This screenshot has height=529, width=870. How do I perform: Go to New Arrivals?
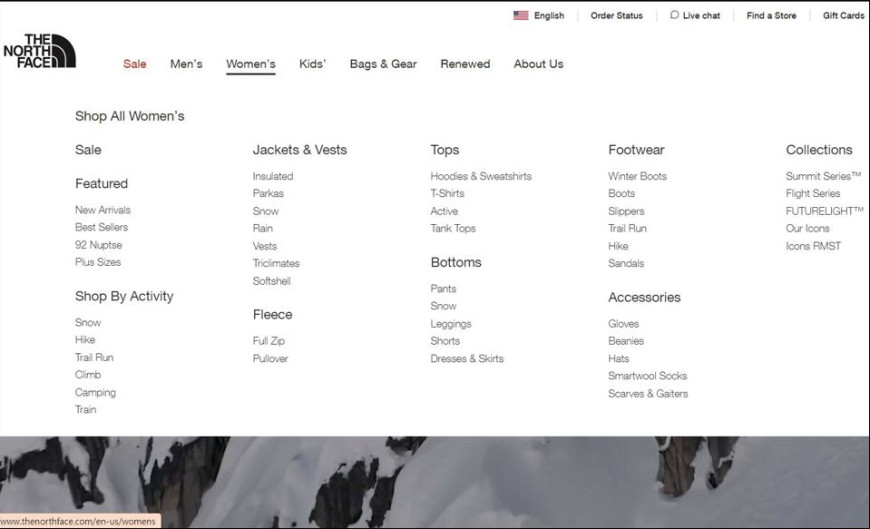click(103, 210)
